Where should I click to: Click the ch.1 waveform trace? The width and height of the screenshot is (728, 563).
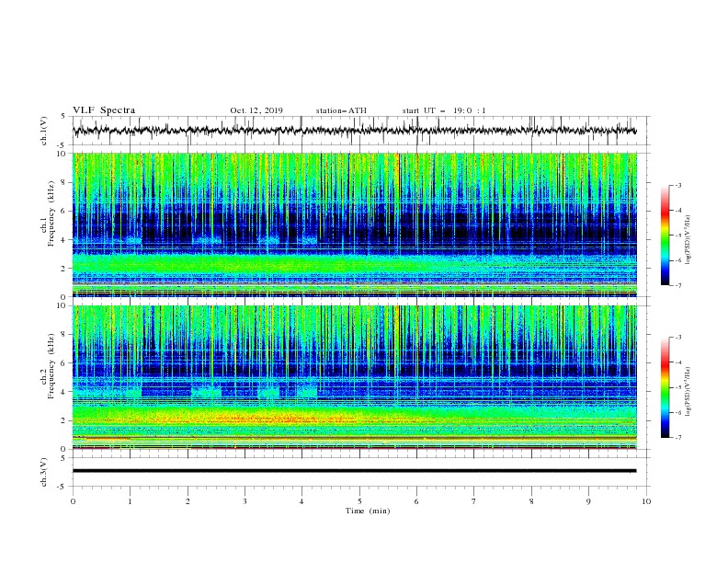pyautogui.click(x=354, y=131)
